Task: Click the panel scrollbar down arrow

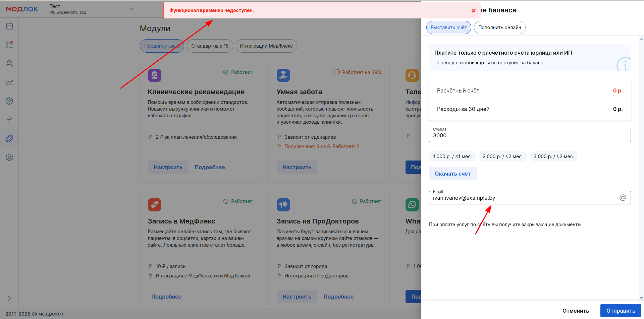Action: pyautogui.click(x=641, y=298)
